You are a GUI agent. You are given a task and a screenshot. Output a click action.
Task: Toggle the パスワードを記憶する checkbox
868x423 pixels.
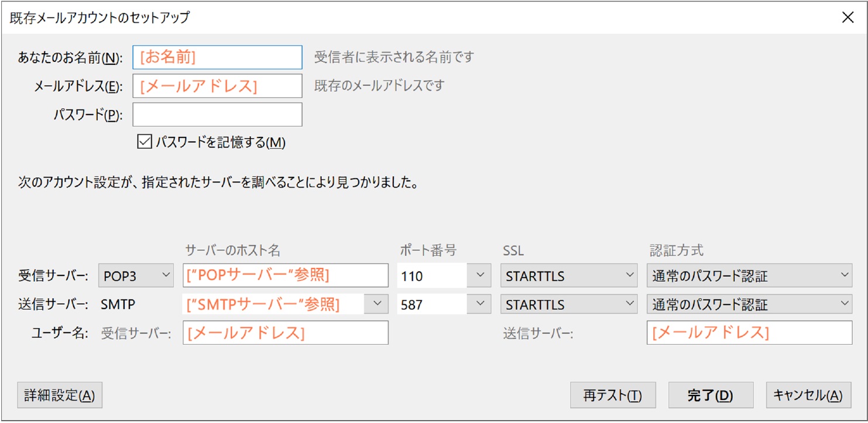(x=144, y=142)
